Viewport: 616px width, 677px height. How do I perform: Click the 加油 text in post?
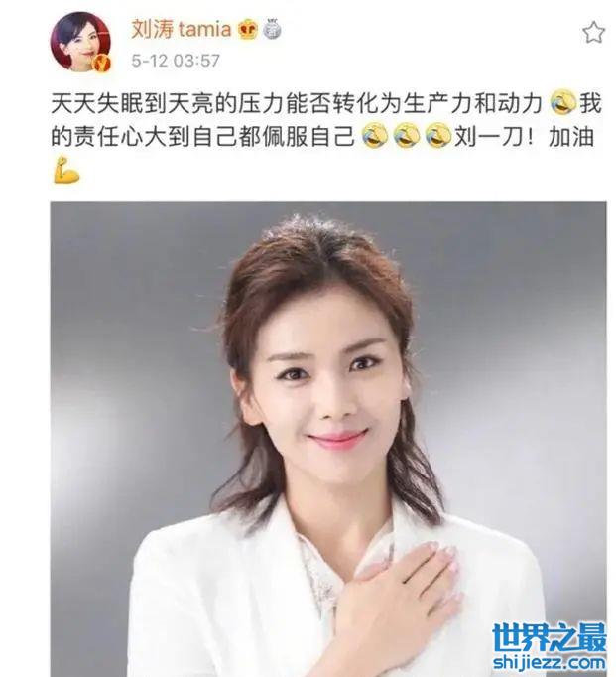pos(571,137)
